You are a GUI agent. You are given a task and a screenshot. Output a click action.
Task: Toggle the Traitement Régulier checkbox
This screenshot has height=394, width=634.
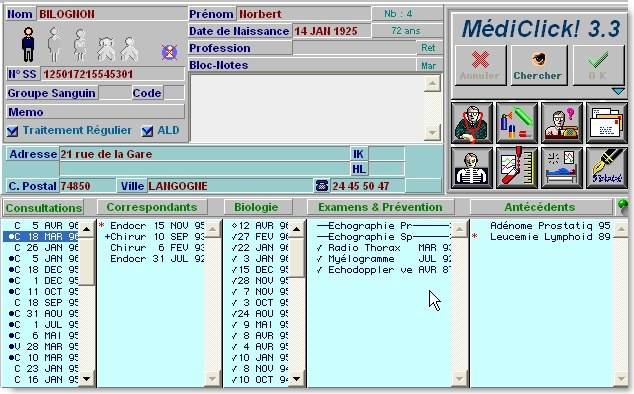tap(13, 131)
